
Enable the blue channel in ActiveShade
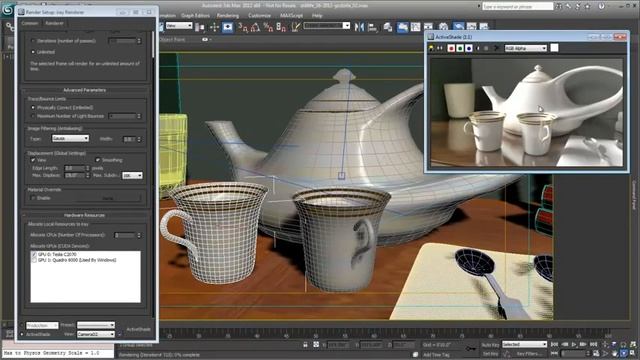coord(469,48)
